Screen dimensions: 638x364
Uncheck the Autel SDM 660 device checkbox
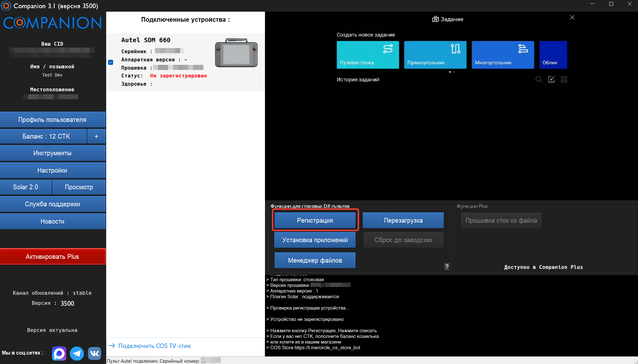tap(111, 62)
